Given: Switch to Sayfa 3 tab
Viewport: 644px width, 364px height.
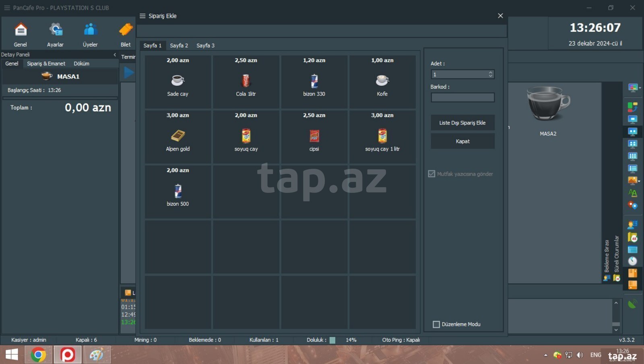Looking at the screenshot, I should tap(206, 45).
